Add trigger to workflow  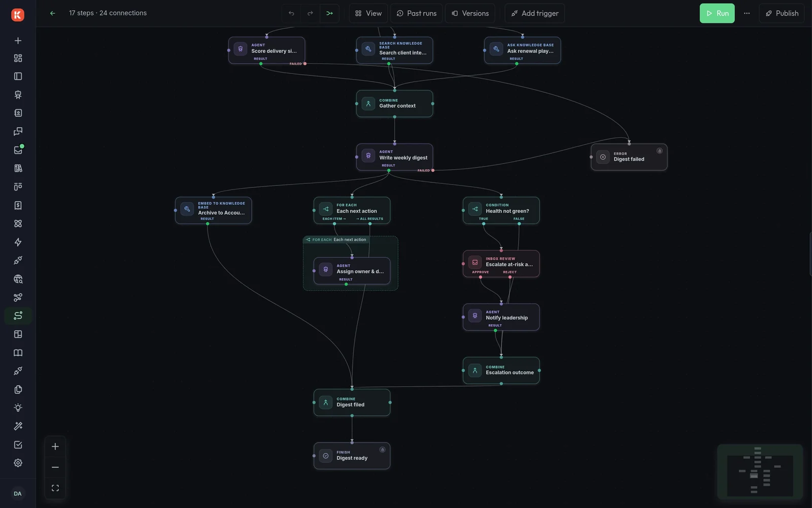point(535,13)
